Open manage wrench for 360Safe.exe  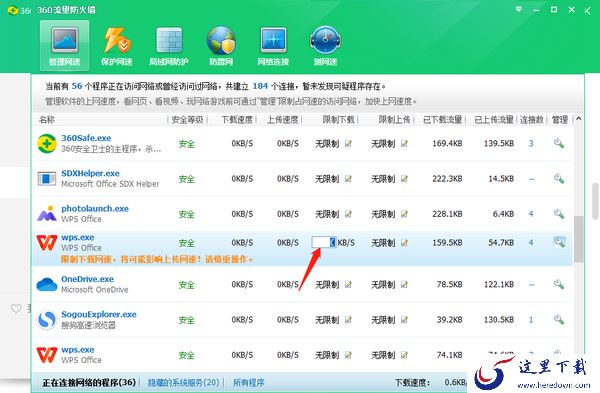pyautogui.click(x=559, y=144)
